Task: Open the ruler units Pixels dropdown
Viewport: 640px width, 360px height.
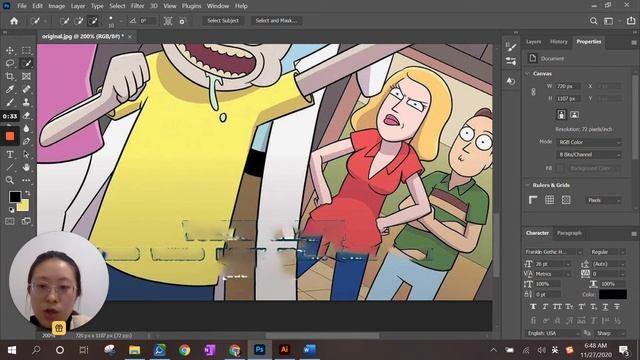Action: click(x=604, y=200)
